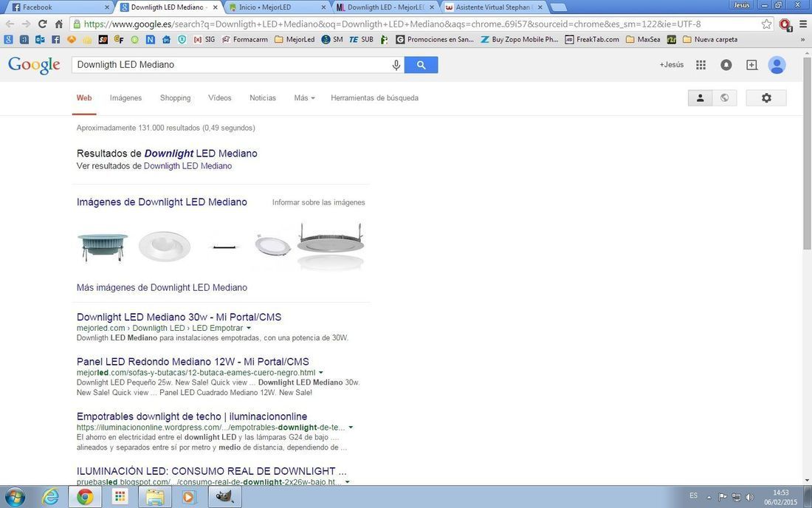
Task: Open Herramientas de búsqueda
Action: click(x=374, y=98)
